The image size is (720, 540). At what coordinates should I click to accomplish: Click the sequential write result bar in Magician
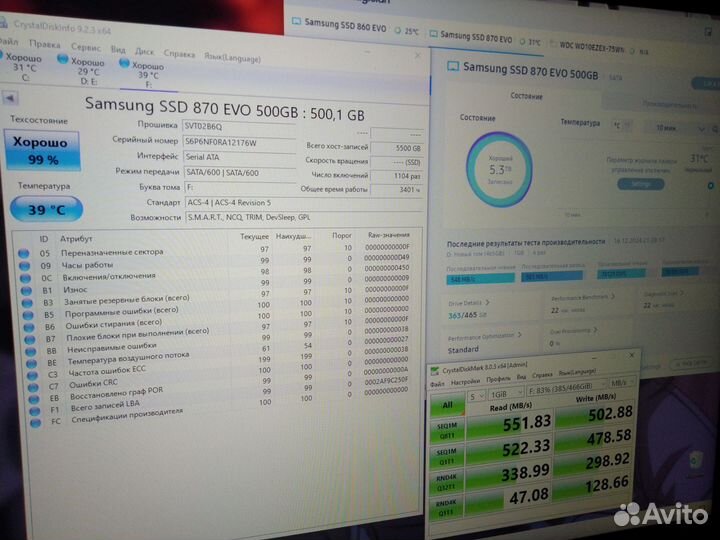551,276
